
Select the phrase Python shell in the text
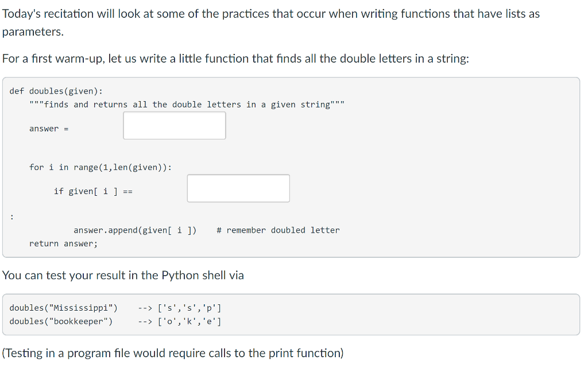click(x=198, y=275)
